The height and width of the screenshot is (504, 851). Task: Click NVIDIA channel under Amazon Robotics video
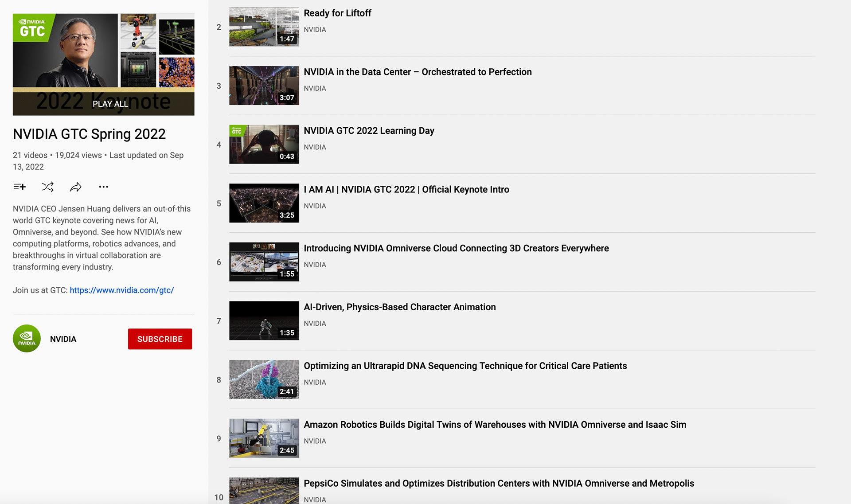tap(315, 441)
